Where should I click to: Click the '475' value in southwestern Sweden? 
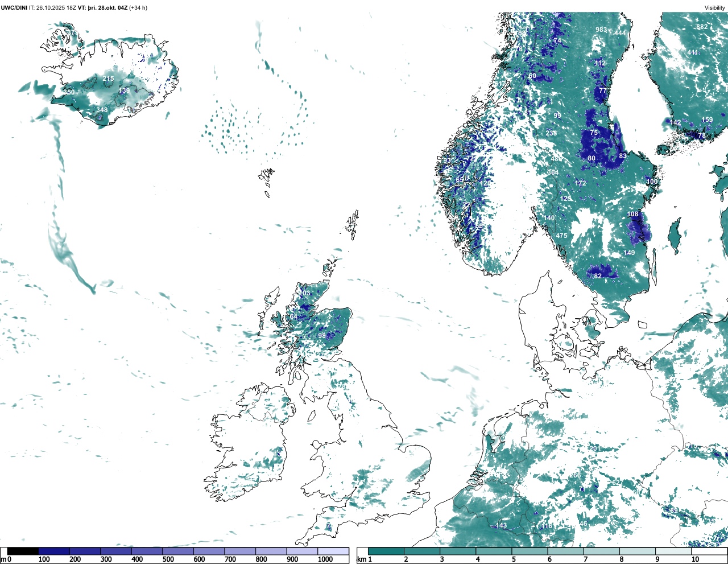pyautogui.click(x=561, y=236)
